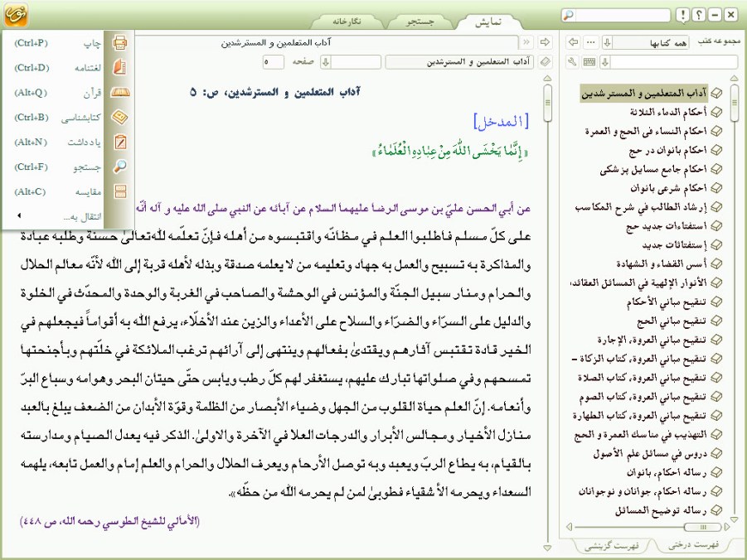747x560 pixels.
Task: Click the double chevron button near book title
Action: point(526,42)
